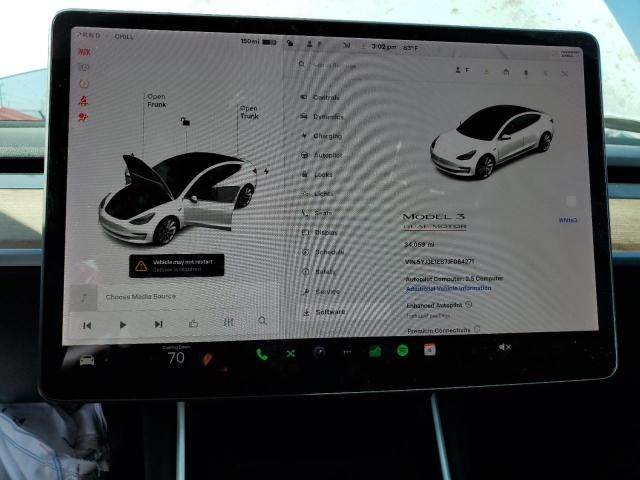Screen dimensions: 640x480
Task: Tap the car controls icon in dock
Action: point(87,358)
